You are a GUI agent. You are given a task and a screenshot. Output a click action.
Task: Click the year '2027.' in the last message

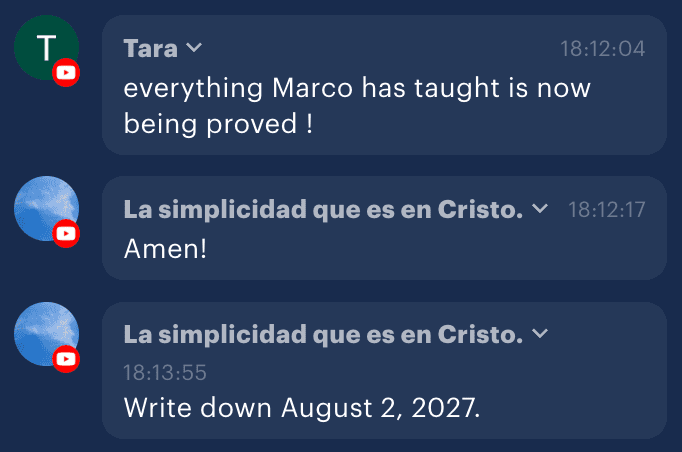(445, 408)
